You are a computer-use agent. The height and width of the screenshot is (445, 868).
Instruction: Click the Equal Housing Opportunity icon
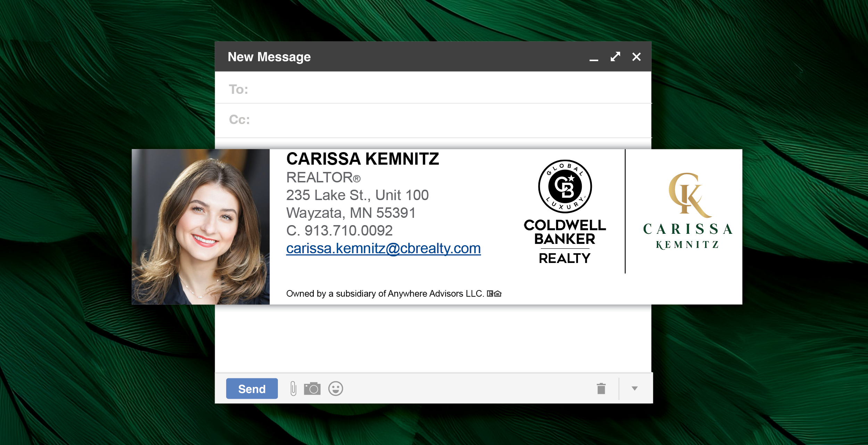(498, 294)
